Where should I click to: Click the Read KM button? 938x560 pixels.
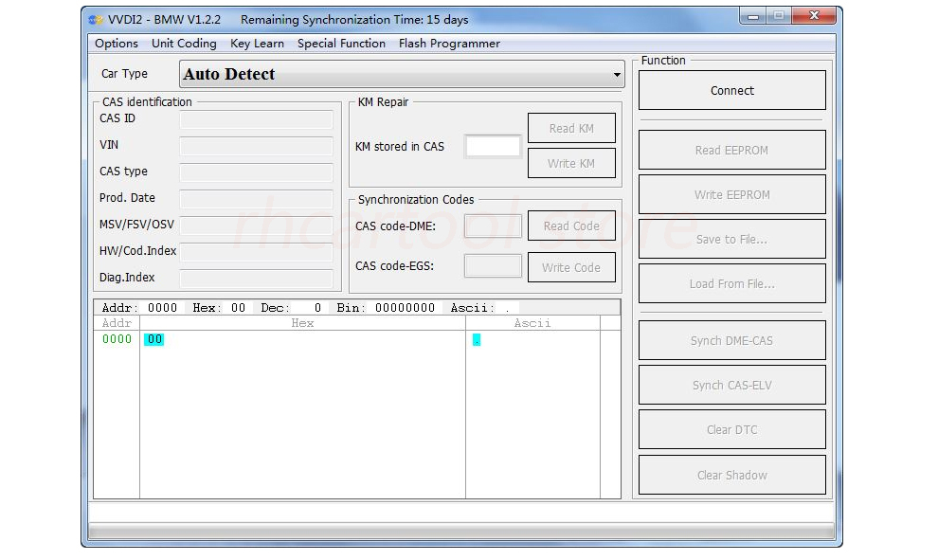pos(571,128)
